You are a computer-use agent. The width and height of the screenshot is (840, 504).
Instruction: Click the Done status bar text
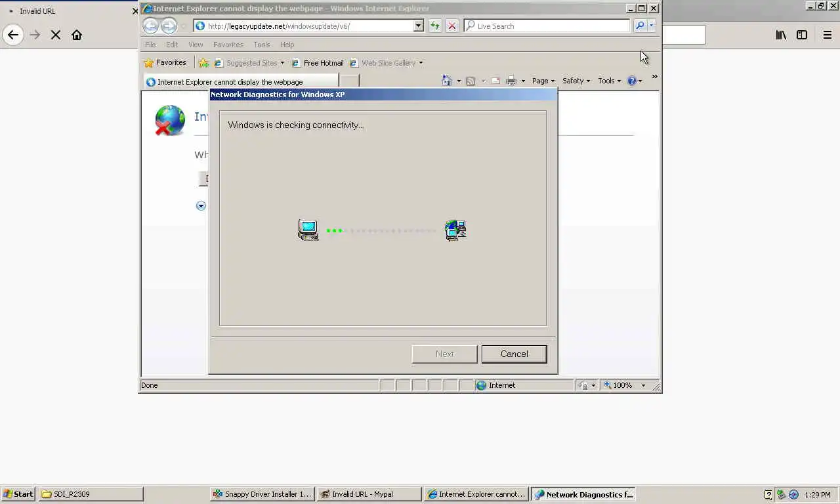click(150, 385)
